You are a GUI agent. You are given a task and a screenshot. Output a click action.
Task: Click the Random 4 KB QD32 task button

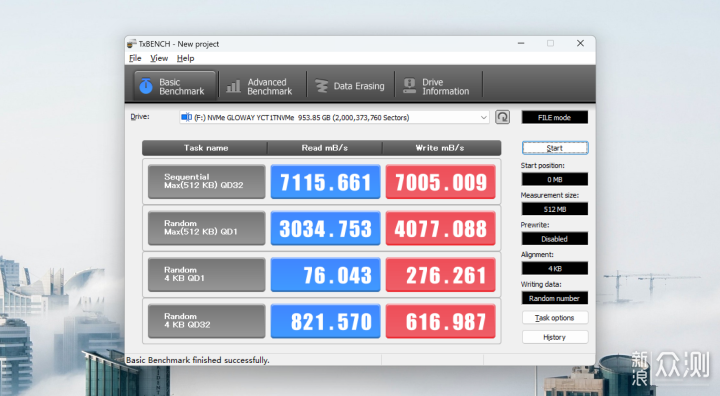(x=207, y=321)
